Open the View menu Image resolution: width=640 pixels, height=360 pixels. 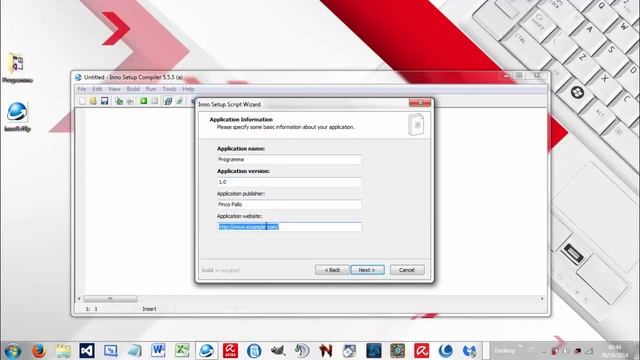[114, 89]
